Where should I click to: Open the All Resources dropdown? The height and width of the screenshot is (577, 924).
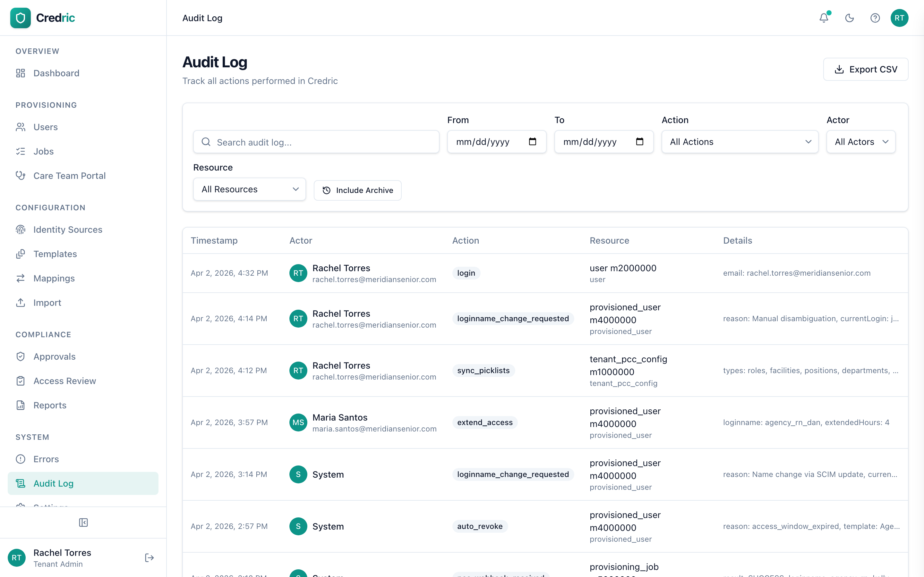point(249,189)
